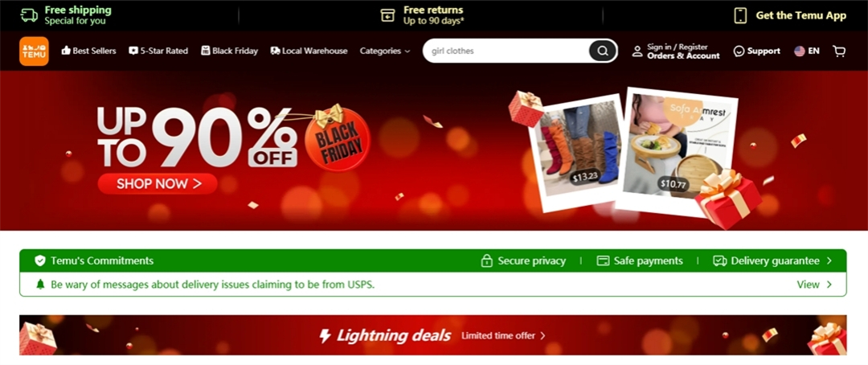Open the View link for USPS warning
868x365 pixels.
(813, 284)
